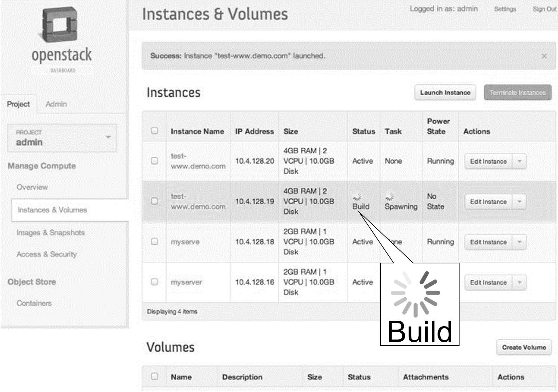Click the Spawning task spinner icon

click(x=390, y=197)
